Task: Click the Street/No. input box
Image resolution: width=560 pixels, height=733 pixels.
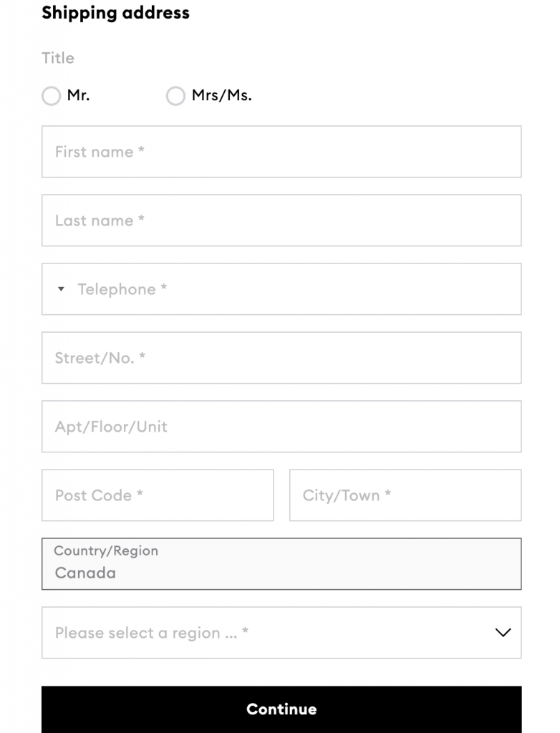Action: (281, 358)
